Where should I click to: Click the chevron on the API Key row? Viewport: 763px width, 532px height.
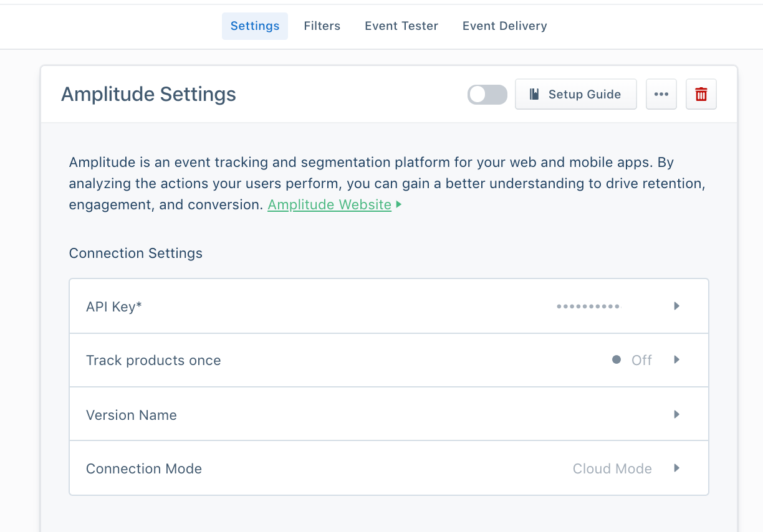(676, 306)
